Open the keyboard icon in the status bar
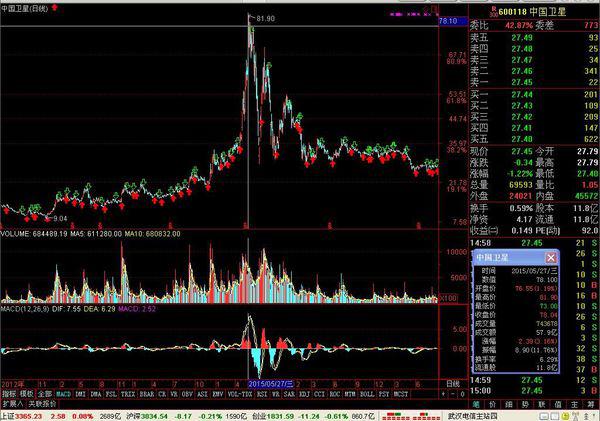 [544, 416]
